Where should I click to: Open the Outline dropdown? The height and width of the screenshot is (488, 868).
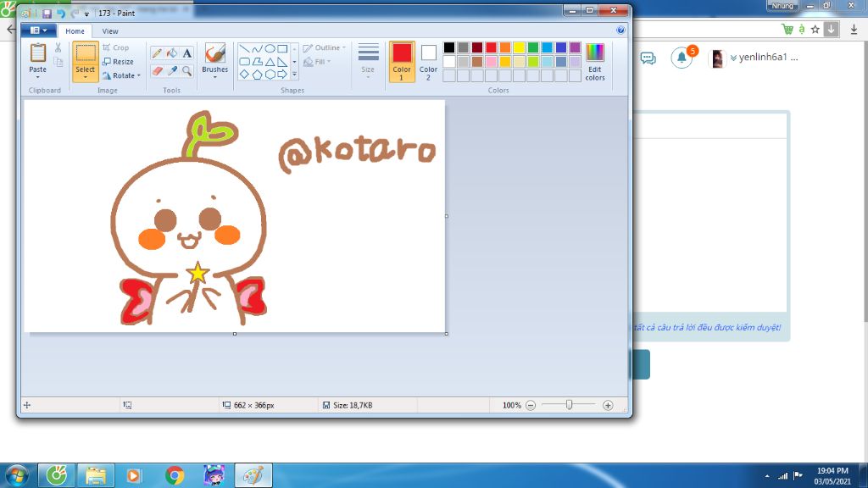coord(325,47)
